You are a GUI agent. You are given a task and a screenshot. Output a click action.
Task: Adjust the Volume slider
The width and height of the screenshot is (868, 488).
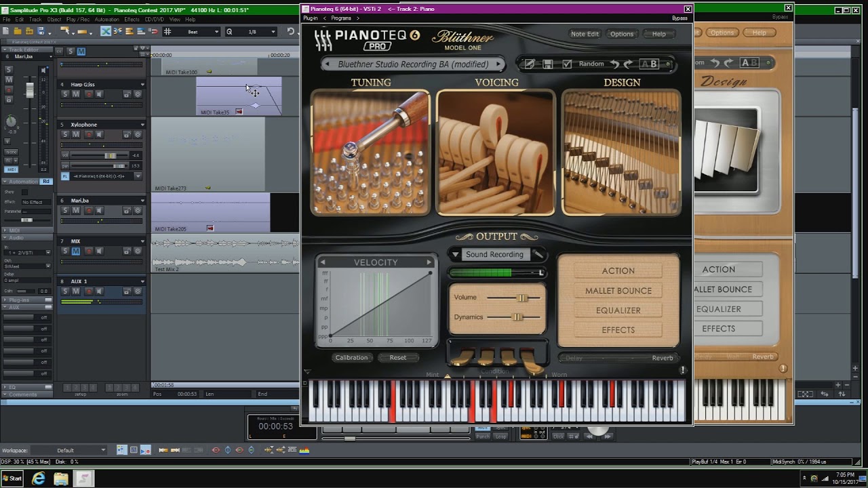(x=522, y=298)
